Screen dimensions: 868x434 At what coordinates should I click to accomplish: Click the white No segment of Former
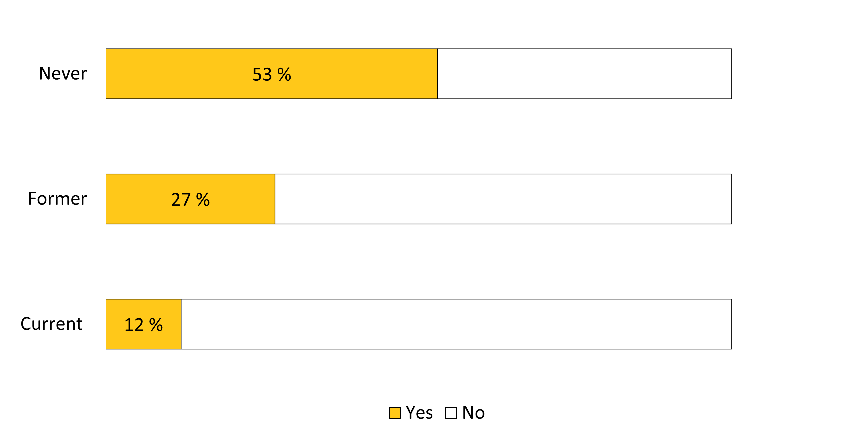tap(503, 199)
